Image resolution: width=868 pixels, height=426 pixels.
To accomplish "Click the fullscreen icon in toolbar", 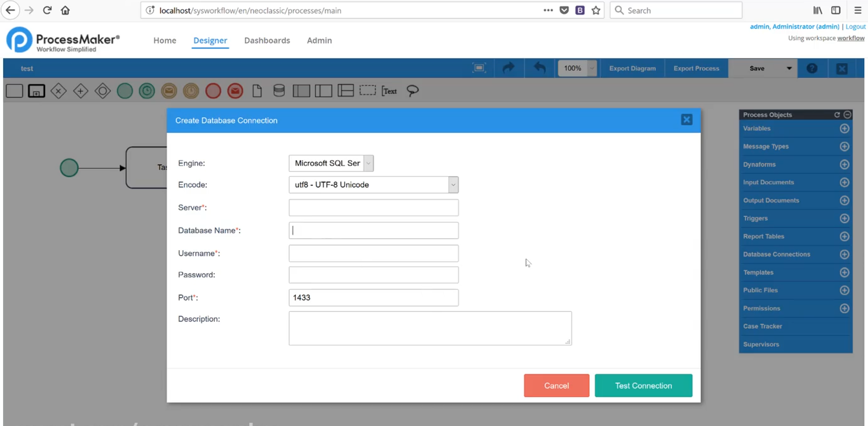I will 479,68.
